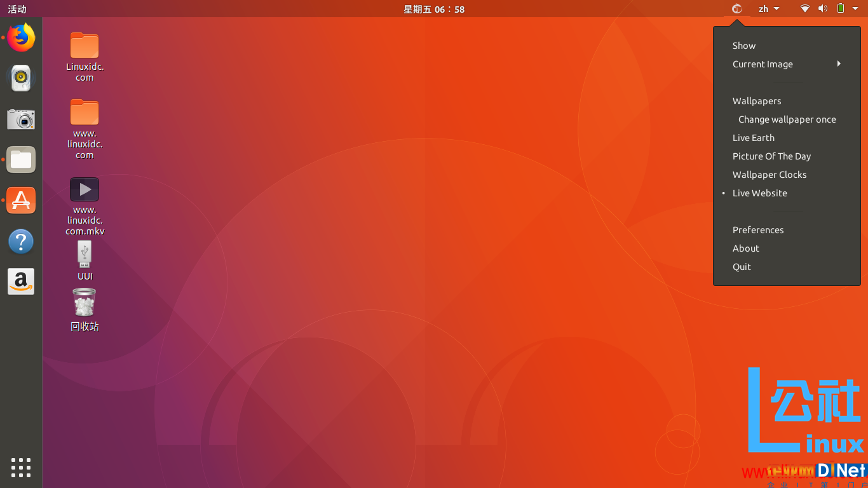Select the Picture Of The Day option
868x488 pixels.
tap(787, 156)
